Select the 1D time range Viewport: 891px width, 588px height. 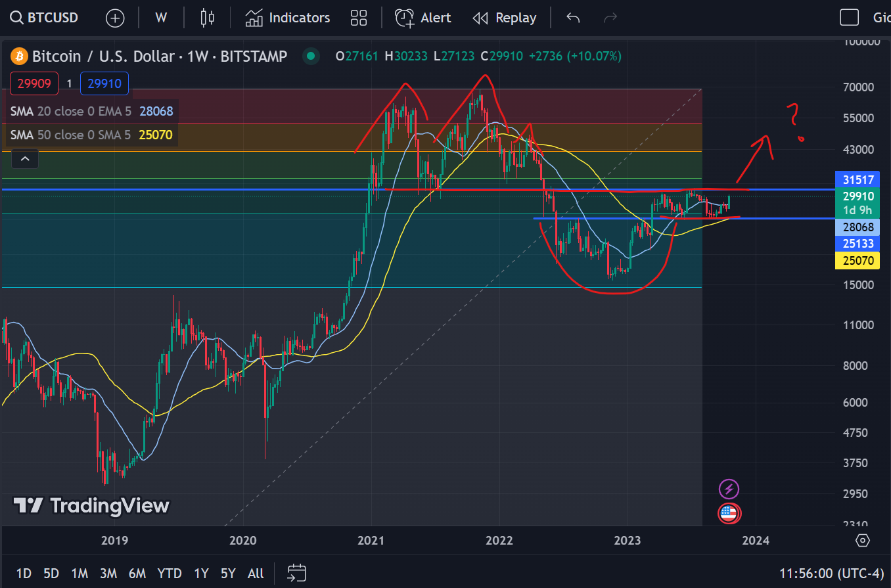(x=24, y=574)
